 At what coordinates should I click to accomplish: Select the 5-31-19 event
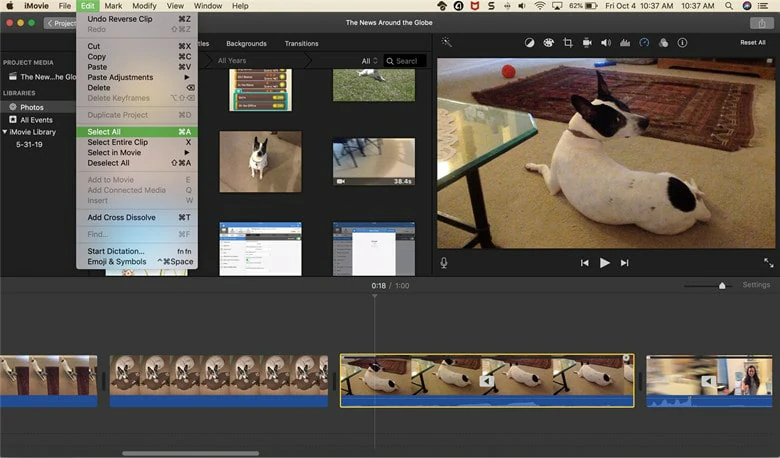coord(29,145)
